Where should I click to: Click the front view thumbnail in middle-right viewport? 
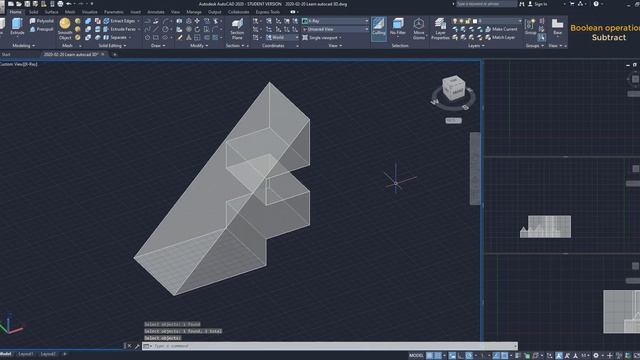pyautogui.click(x=545, y=227)
